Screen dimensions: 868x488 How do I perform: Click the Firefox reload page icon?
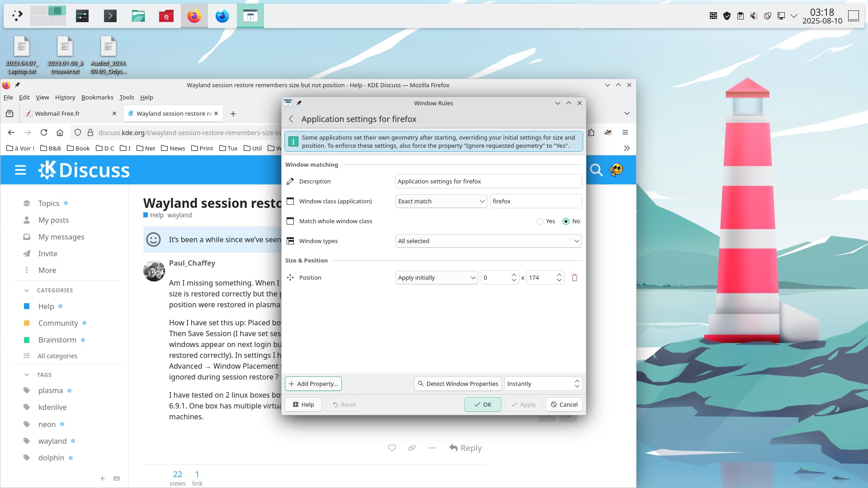point(44,132)
